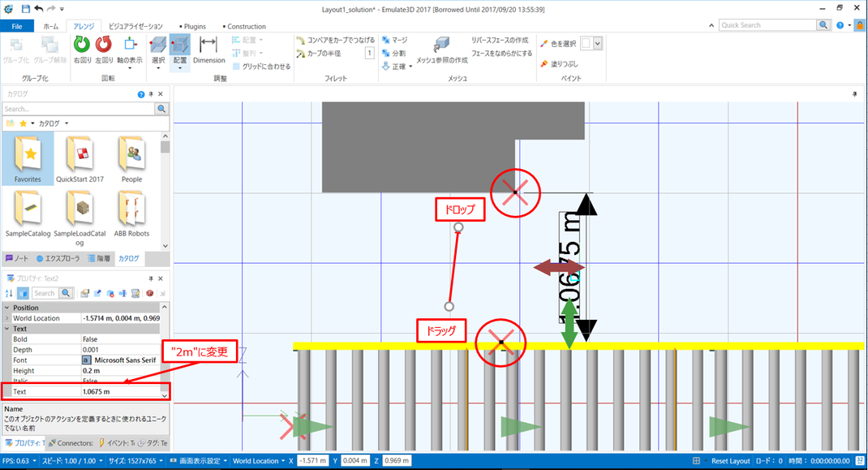Click the メッシュ参照の作成 icon
The image size is (868, 470).
point(442,45)
